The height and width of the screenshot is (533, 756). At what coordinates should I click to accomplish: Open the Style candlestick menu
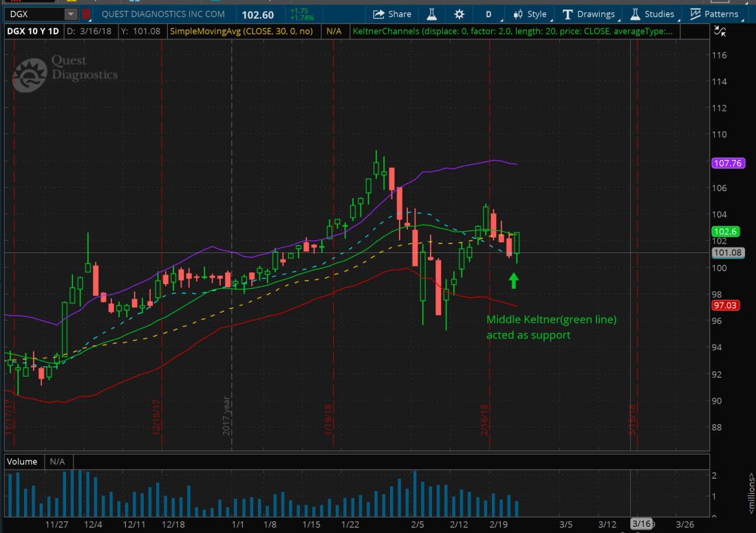528,14
